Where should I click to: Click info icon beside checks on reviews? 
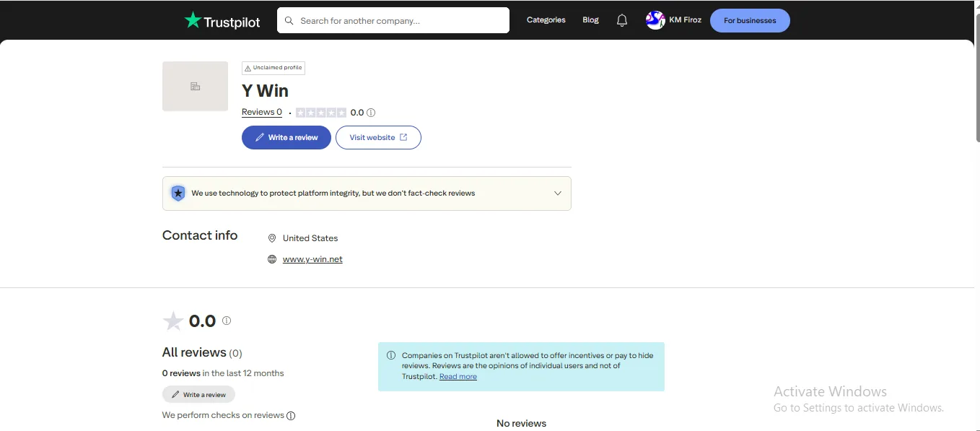291,416
